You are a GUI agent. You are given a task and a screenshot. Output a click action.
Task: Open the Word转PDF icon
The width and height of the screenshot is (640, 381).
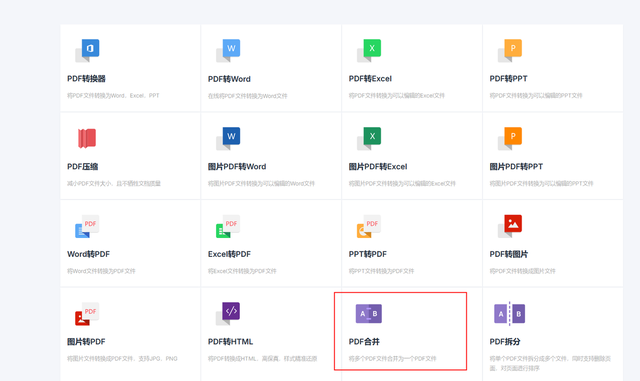pos(87,226)
